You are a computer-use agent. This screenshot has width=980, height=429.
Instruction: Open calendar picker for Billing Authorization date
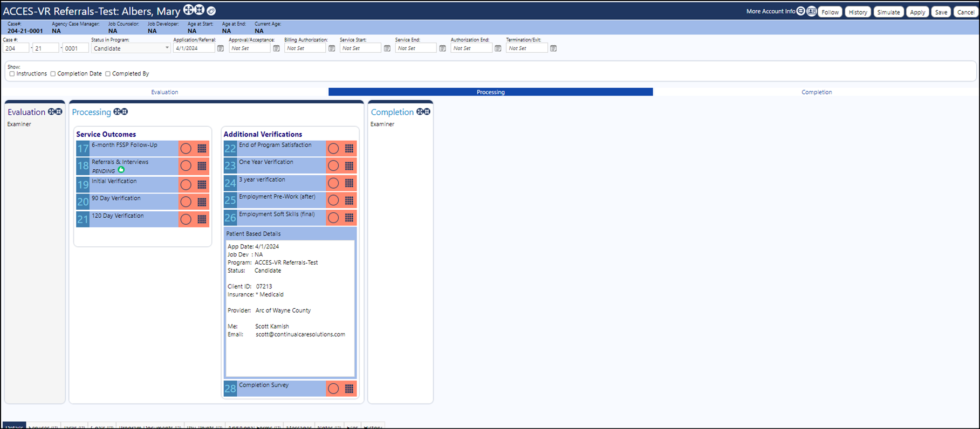click(x=332, y=49)
